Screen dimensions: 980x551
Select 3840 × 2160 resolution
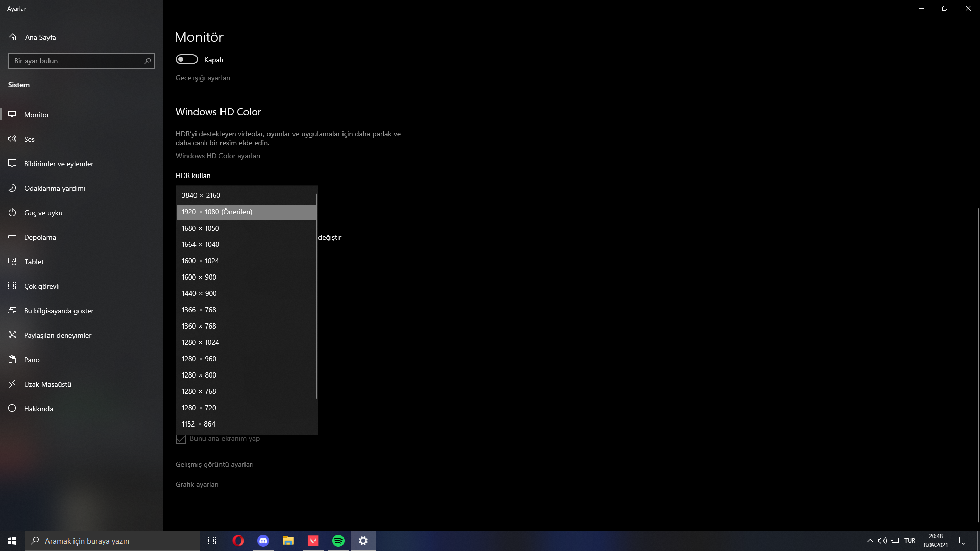coord(247,195)
